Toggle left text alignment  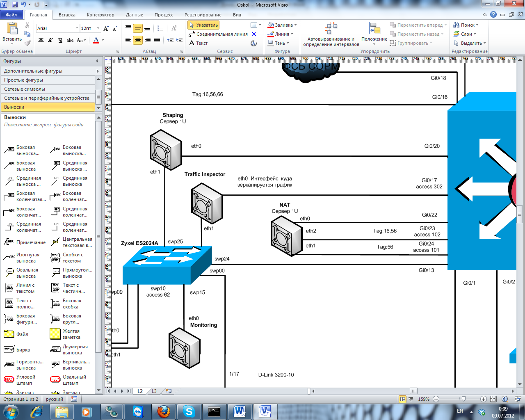(128, 40)
